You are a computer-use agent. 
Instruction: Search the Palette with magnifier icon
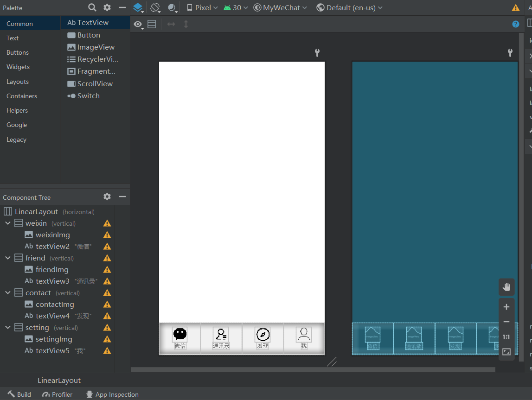92,7
